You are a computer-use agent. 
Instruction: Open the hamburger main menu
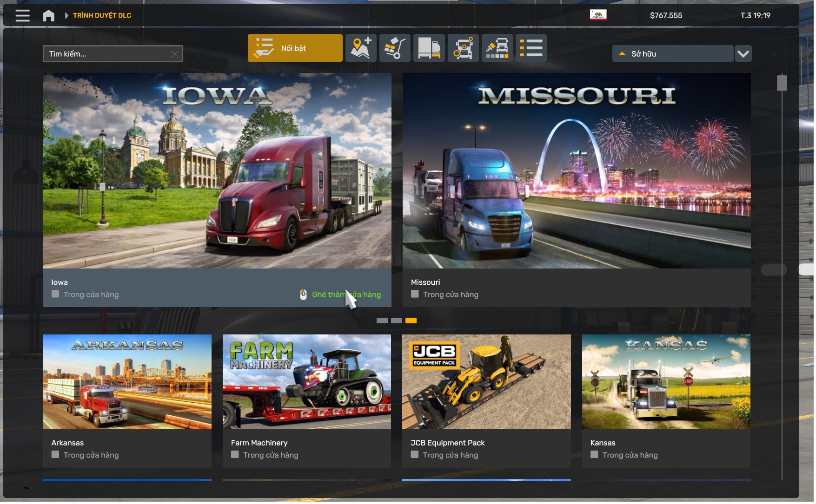coord(22,15)
